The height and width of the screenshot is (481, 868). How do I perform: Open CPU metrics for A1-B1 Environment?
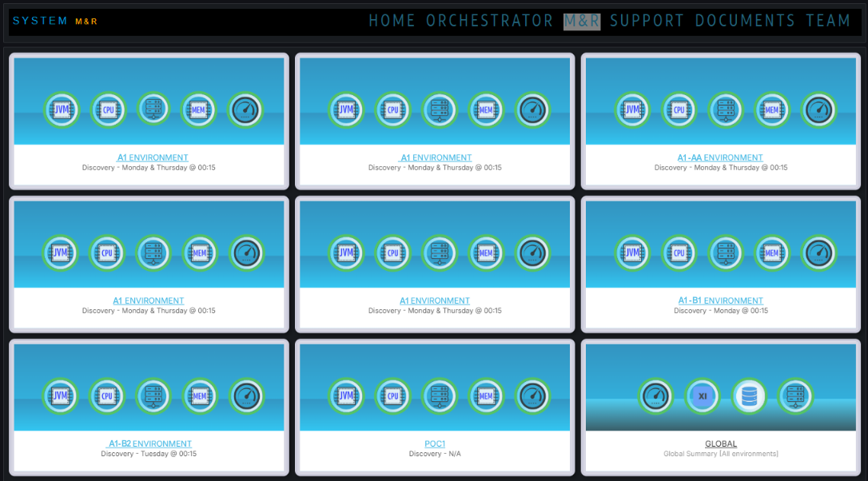pyautogui.click(x=679, y=252)
